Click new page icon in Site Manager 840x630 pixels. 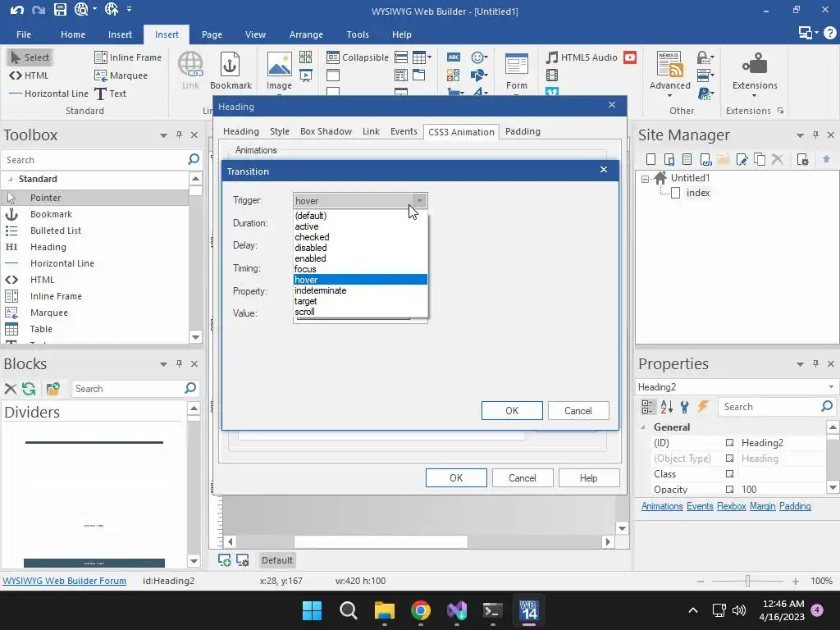[651, 159]
